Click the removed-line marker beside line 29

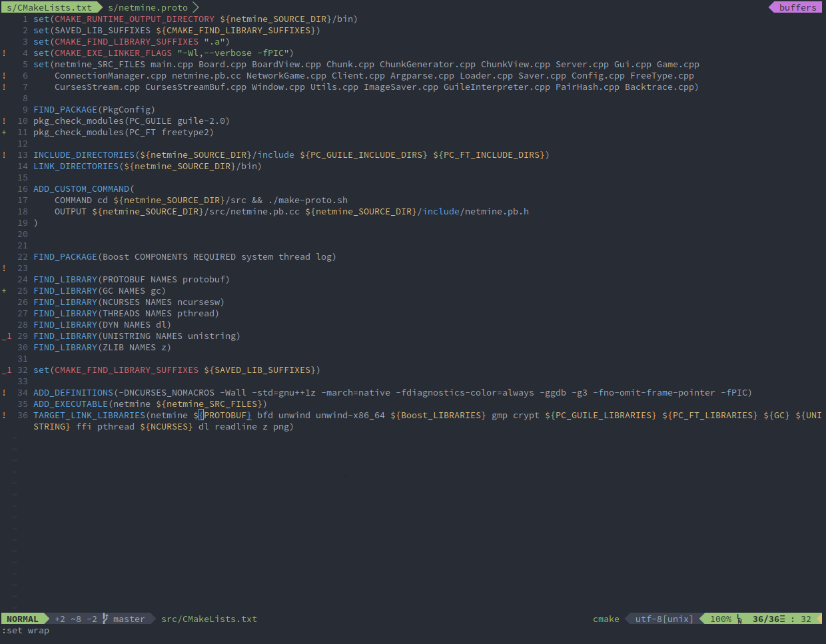coord(7,336)
